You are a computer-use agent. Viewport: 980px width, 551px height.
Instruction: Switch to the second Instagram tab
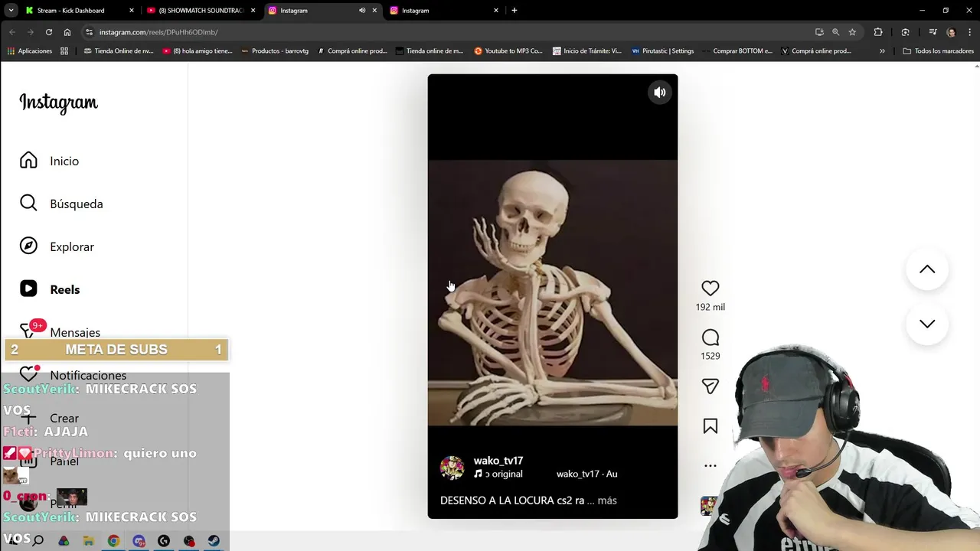coord(445,11)
